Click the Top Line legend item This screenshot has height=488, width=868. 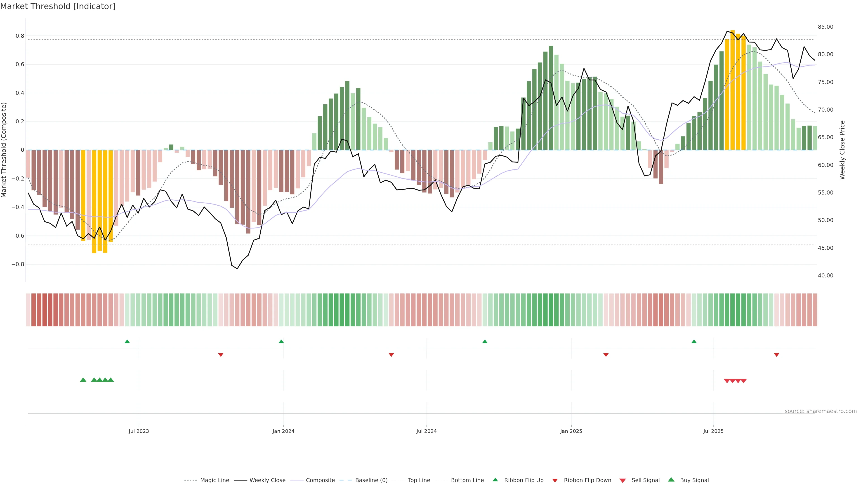click(419, 480)
